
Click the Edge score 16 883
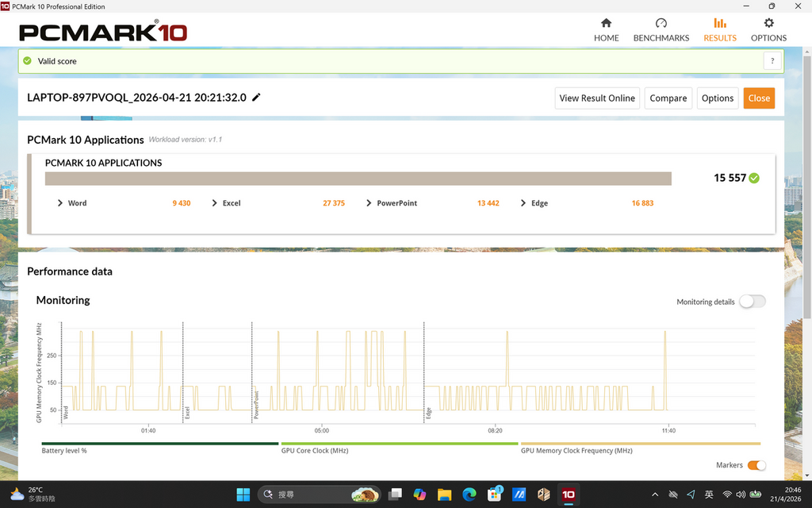click(642, 203)
